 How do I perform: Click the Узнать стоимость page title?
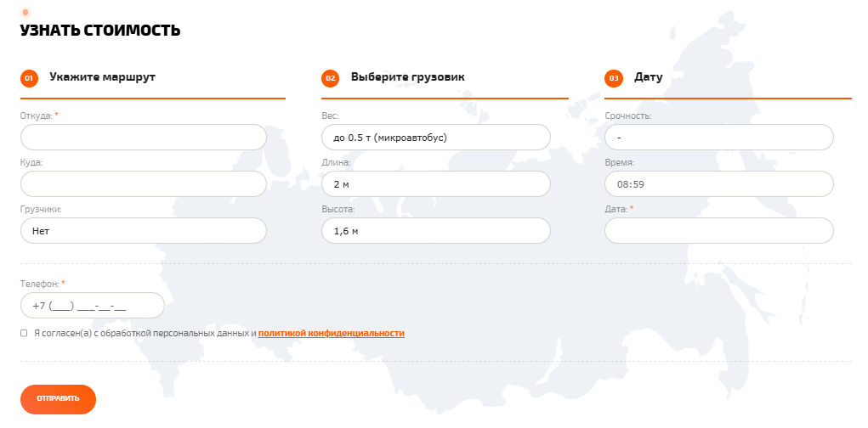coord(99,31)
